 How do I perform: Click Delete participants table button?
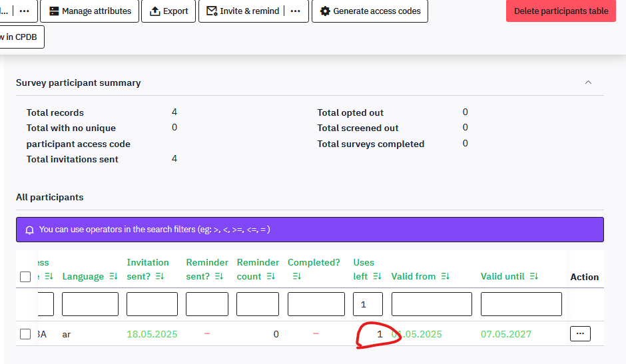561,11
